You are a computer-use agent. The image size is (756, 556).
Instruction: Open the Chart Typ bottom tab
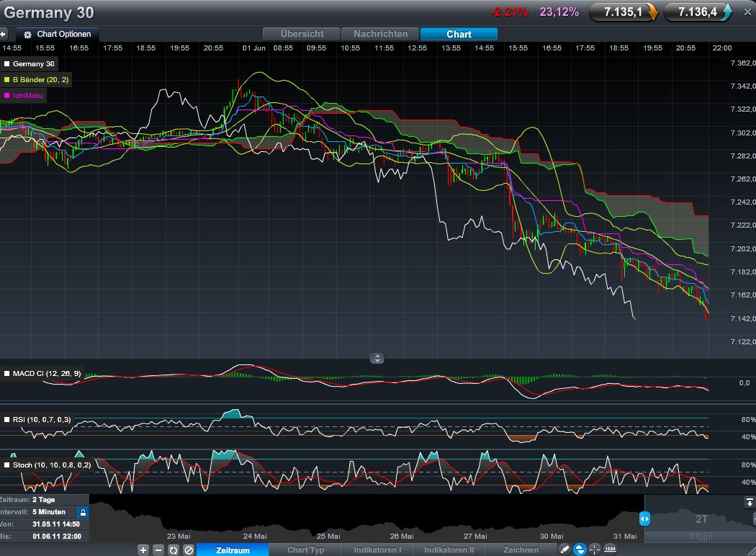tap(305, 550)
